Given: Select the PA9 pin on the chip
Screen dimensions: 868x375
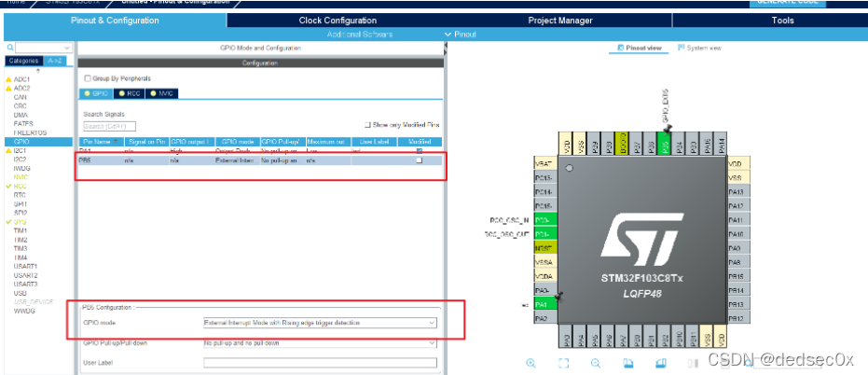Looking at the screenshot, I should [x=738, y=248].
